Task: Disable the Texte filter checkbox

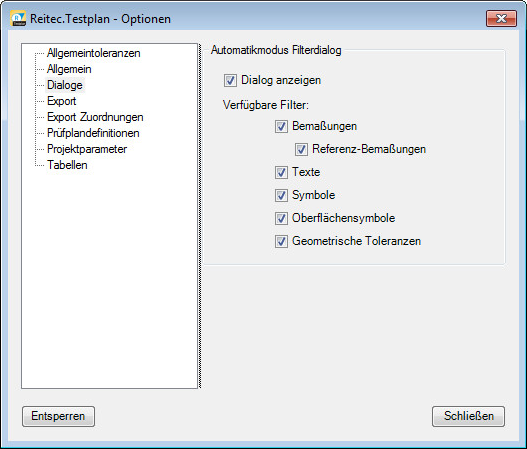Action: pyautogui.click(x=281, y=172)
